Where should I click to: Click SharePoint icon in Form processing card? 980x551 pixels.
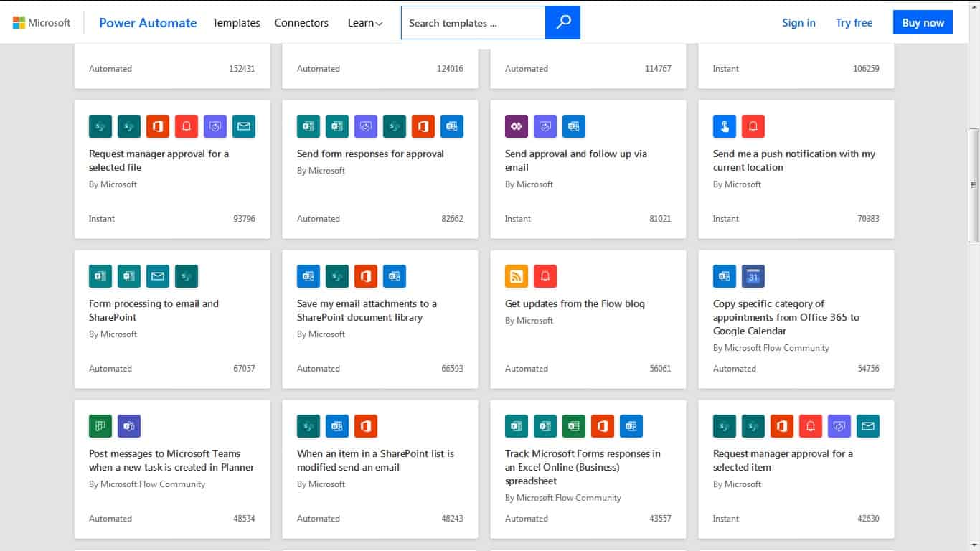pos(187,276)
